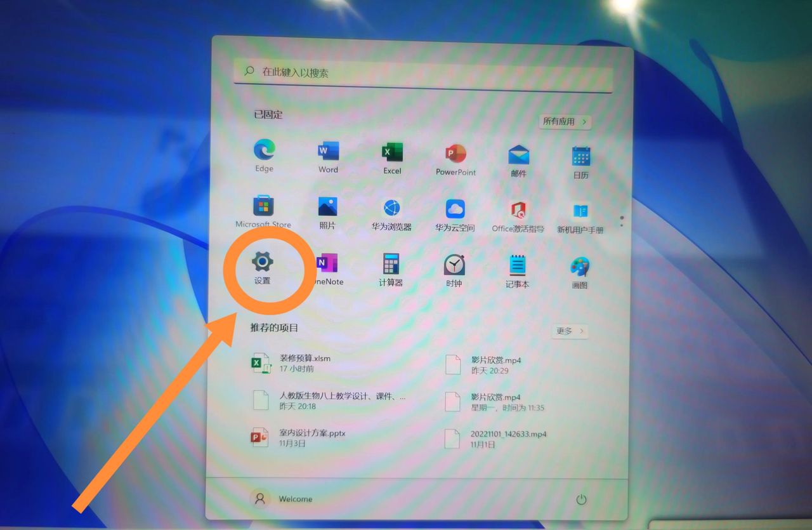Open the 画图 paint app
The width and height of the screenshot is (812, 530).
(x=579, y=274)
